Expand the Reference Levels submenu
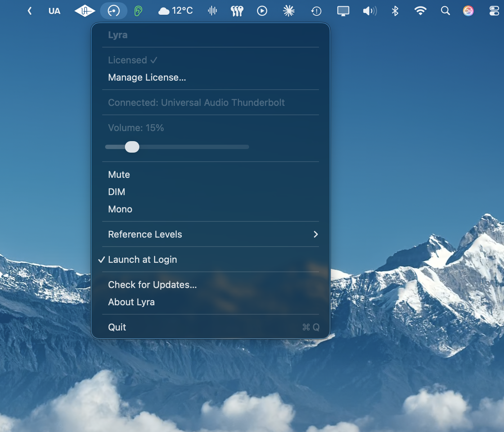 click(x=211, y=234)
